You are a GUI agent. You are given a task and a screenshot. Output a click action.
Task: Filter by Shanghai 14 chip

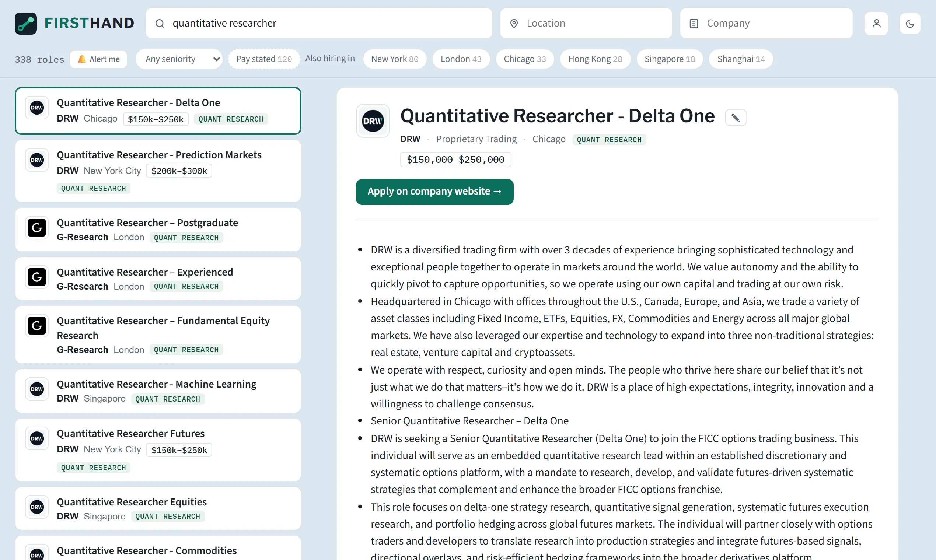[741, 59]
